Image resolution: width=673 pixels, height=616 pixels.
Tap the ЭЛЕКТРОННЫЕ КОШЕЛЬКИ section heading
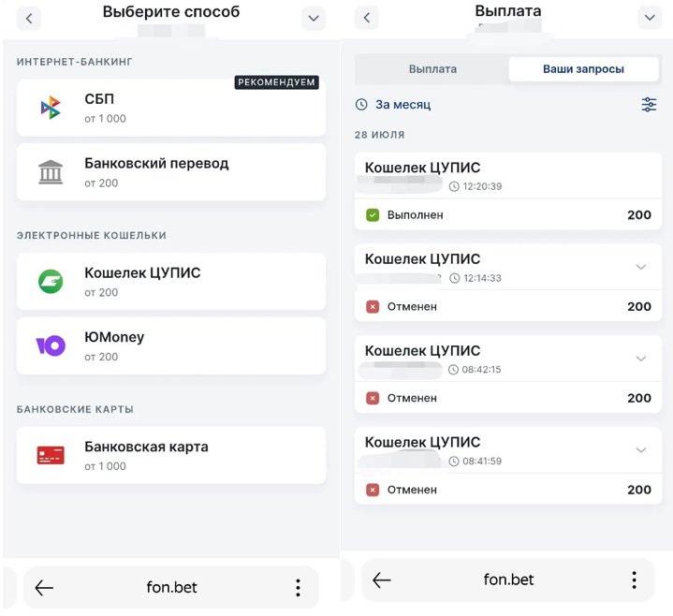92,235
